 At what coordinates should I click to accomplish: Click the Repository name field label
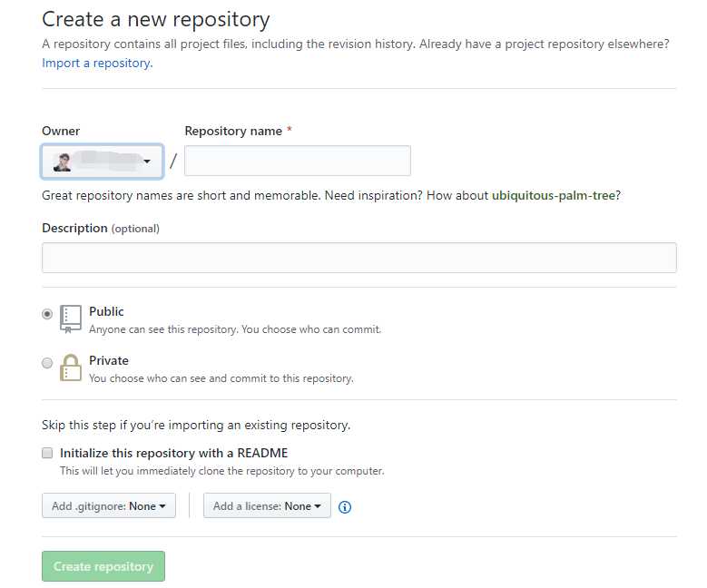pyautogui.click(x=233, y=132)
